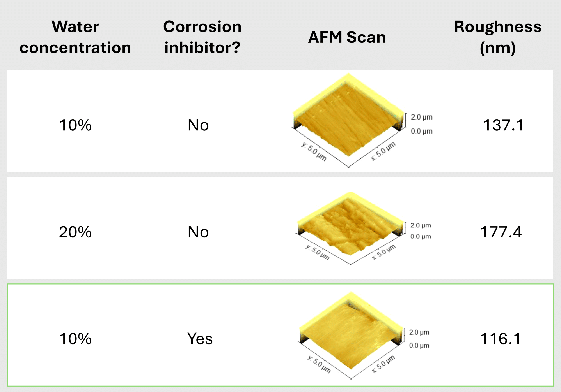
Task: Click the 137.1 roughness value
Action: (503, 125)
